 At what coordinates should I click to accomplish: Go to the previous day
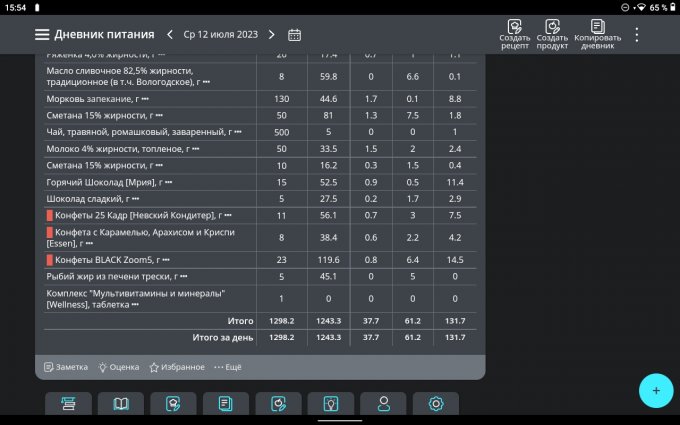(x=170, y=34)
